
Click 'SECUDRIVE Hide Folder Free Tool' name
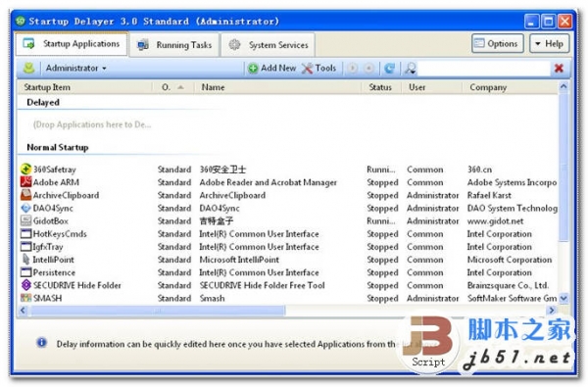click(262, 285)
